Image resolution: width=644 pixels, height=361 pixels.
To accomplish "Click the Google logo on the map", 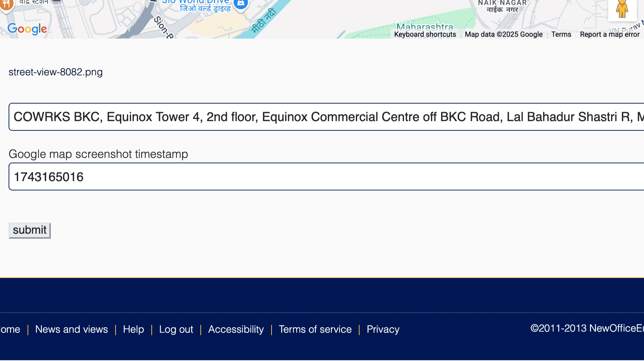I will coord(27,29).
